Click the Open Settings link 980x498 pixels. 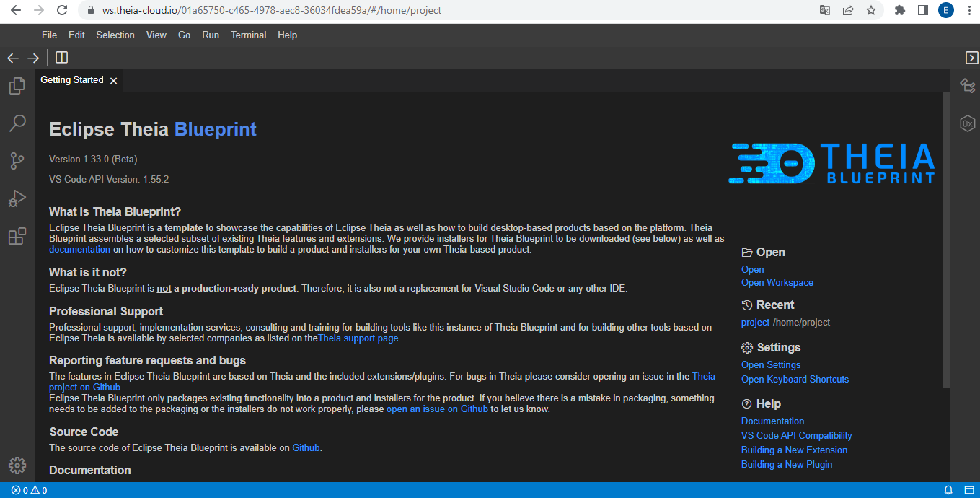pos(771,364)
